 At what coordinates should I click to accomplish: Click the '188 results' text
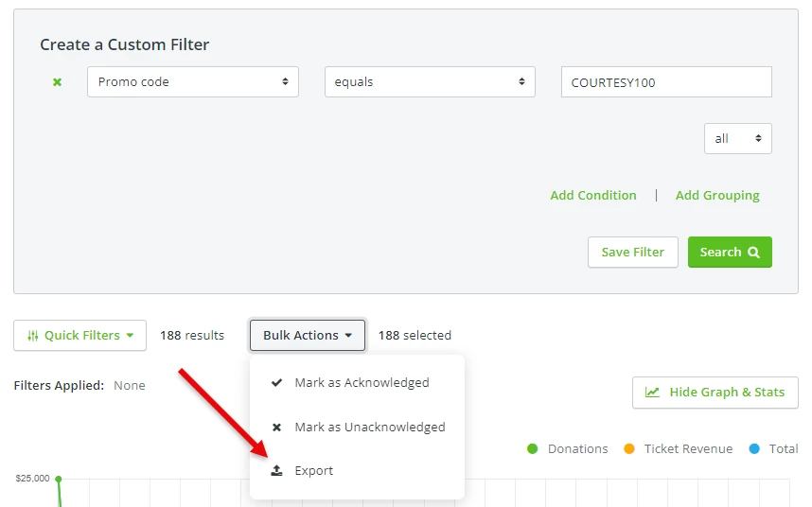coord(192,335)
